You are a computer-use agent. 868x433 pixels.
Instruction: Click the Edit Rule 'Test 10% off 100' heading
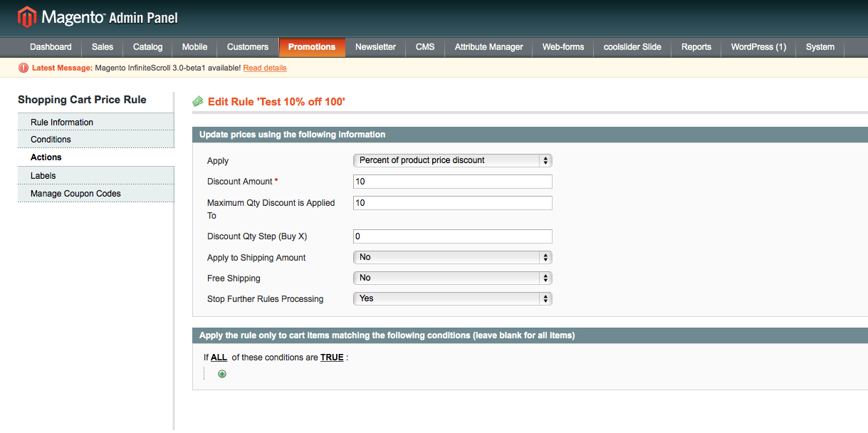click(276, 102)
